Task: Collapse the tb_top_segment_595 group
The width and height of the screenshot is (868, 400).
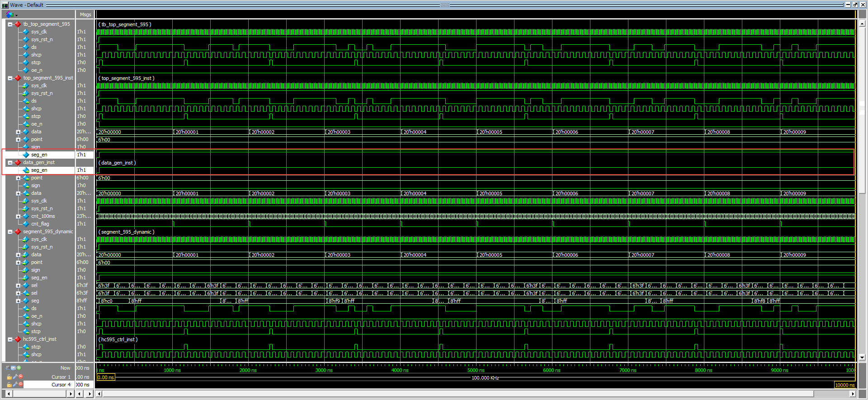Action: tap(10, 24)
